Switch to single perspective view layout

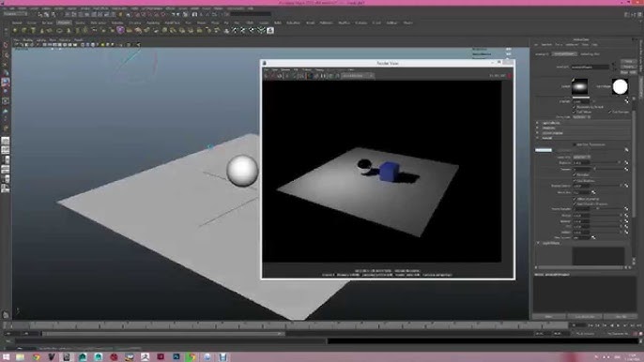6,141
